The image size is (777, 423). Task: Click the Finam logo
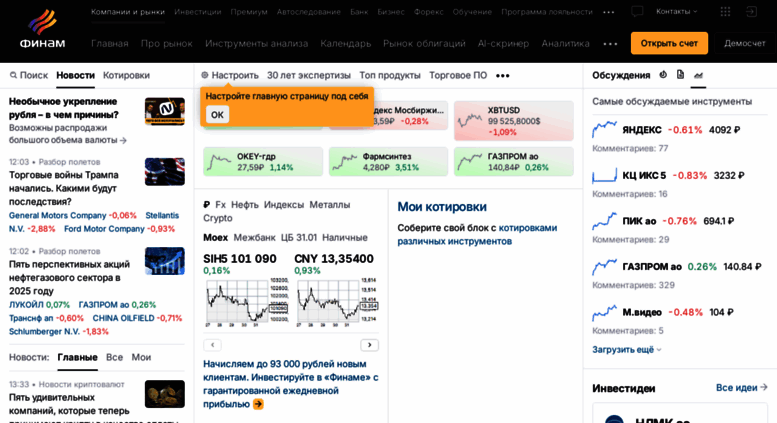pos(42,29)
